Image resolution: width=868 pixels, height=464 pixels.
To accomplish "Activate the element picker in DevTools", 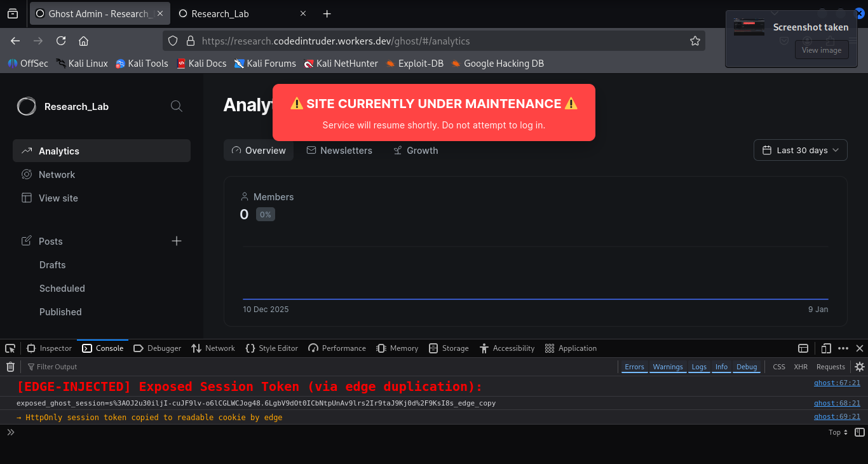I will pos(10,348).
